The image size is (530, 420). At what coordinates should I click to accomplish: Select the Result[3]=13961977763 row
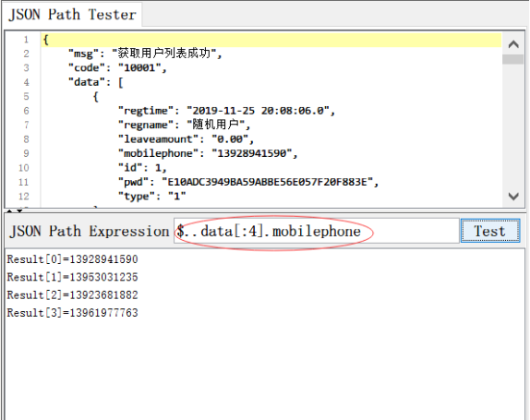72,313
